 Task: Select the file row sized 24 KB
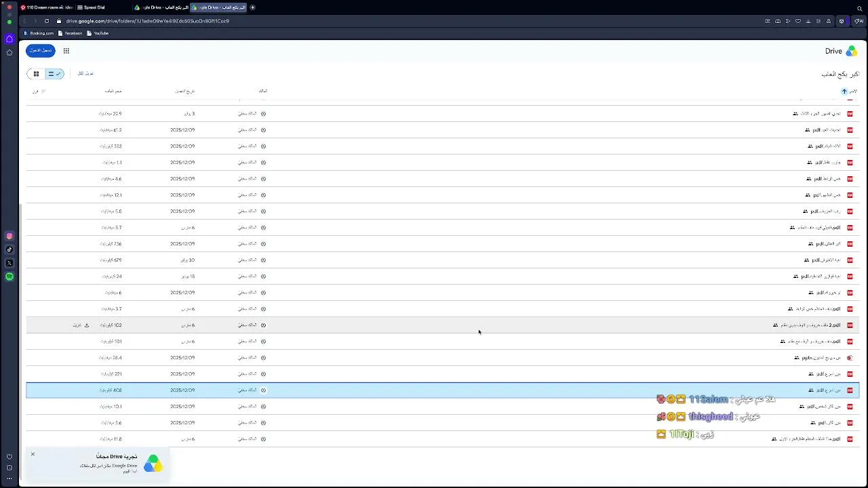443,277
